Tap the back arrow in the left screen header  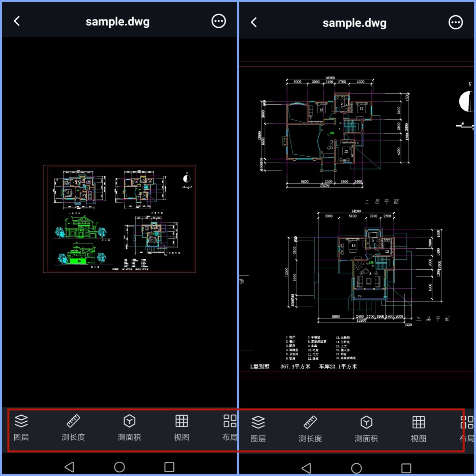[x=17, y=21]
